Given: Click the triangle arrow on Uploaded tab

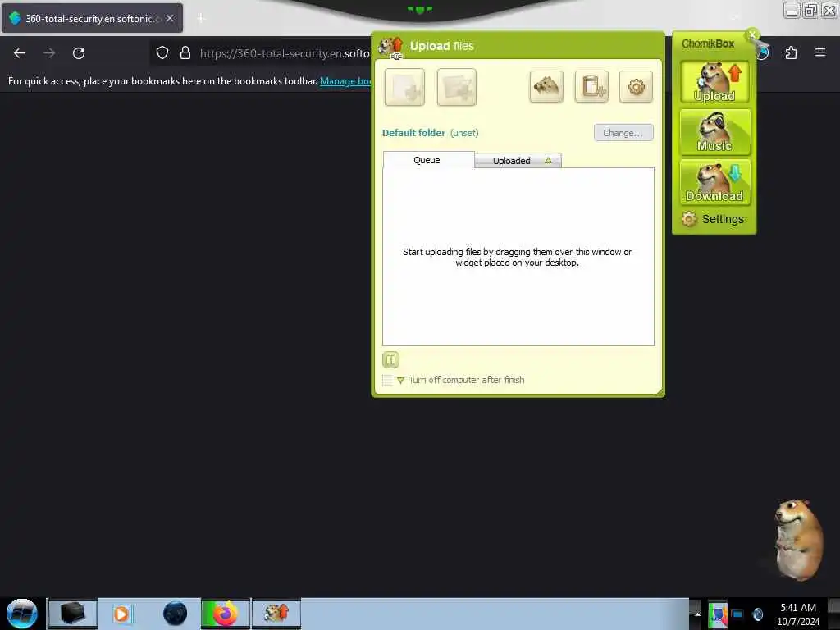Looking at the screenshot, I should tap(548, 160).
